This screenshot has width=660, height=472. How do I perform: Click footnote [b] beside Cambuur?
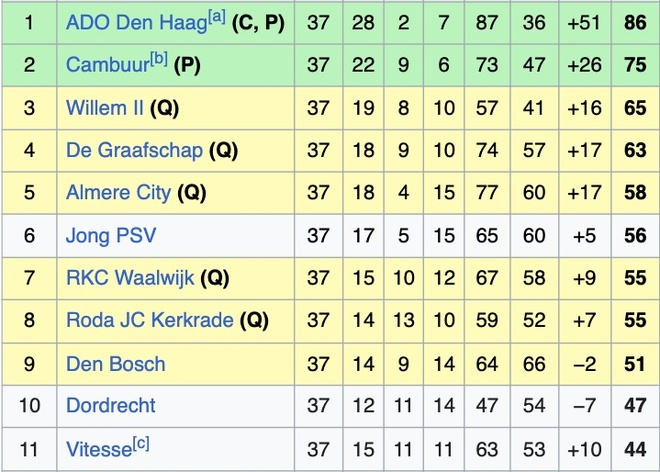point(158,59)
